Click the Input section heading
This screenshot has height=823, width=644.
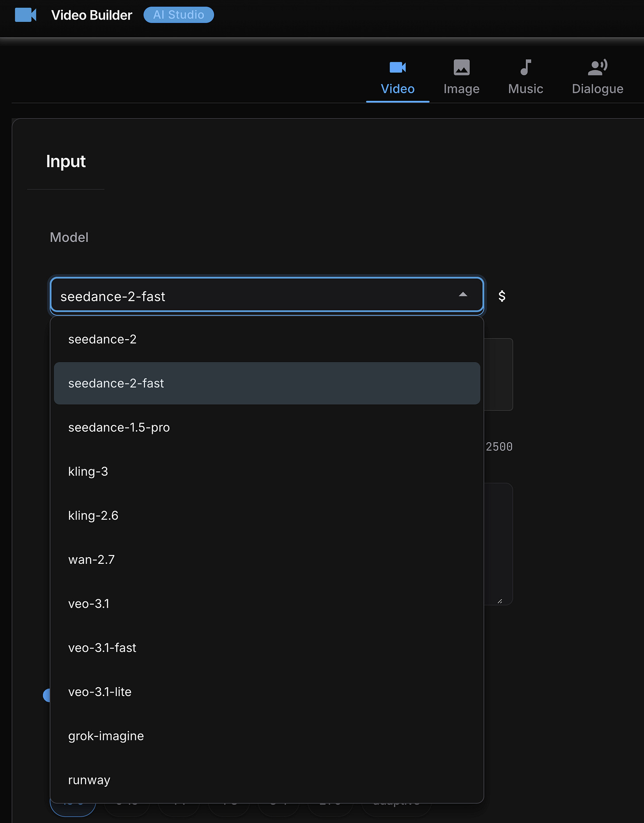[x=66, y=161]
